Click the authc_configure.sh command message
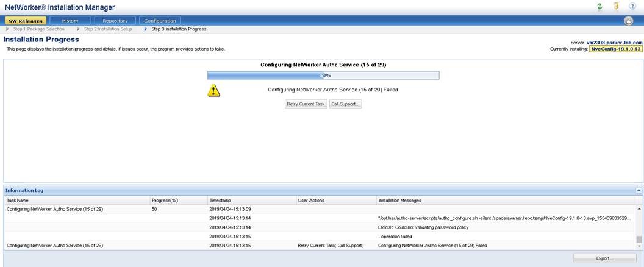The width and height of the screenshot is (644, 267). (504, 218)
